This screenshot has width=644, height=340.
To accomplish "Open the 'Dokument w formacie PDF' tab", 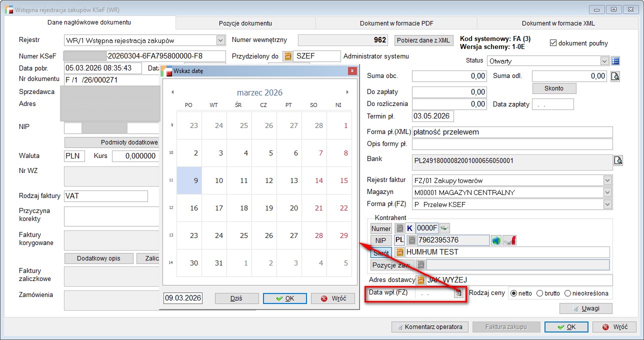I will coord(396,23).
